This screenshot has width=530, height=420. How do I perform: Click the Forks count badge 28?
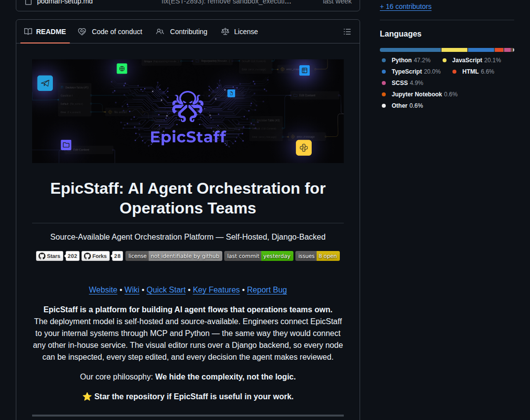pos(117,256)
